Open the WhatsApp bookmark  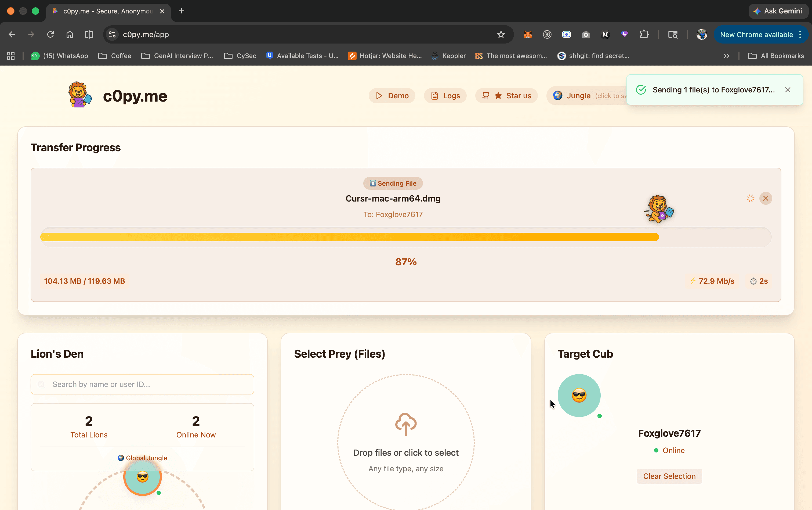(x=59, y=56)
